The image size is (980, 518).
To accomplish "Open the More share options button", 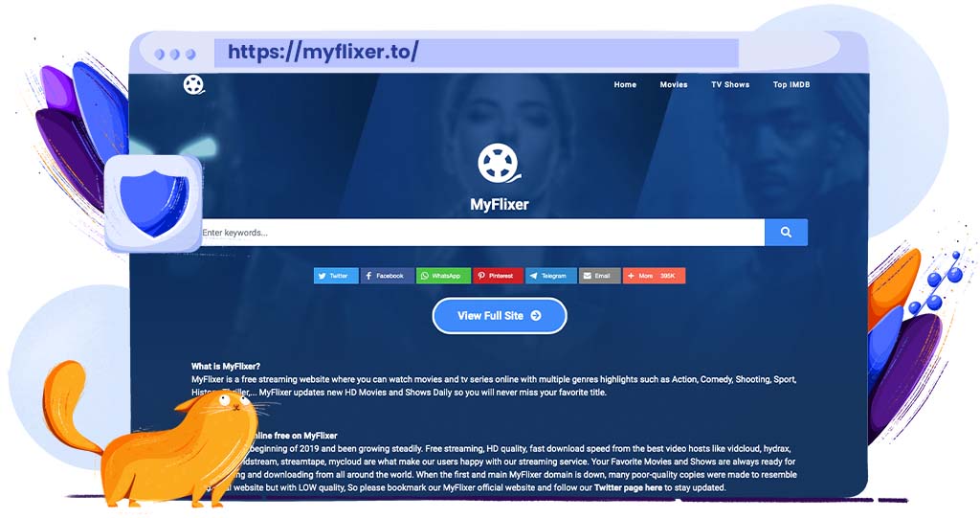I will pos(654,275).
